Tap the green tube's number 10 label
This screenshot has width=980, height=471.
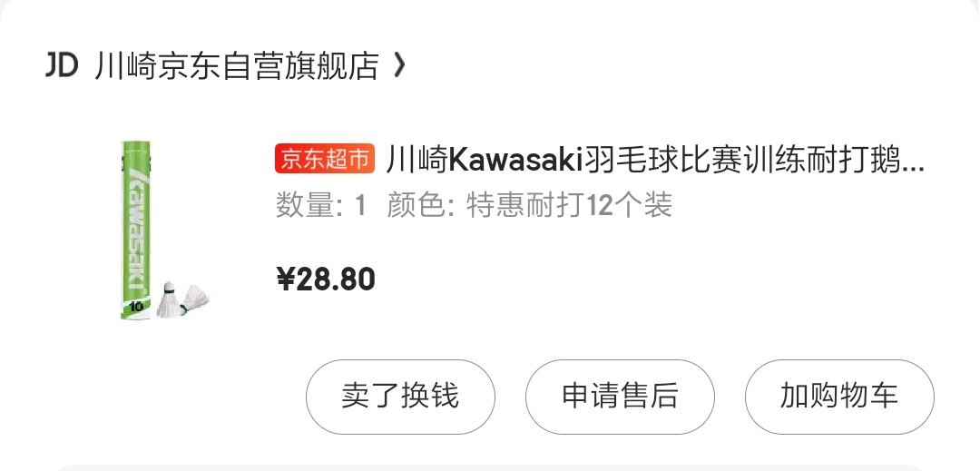137,307
